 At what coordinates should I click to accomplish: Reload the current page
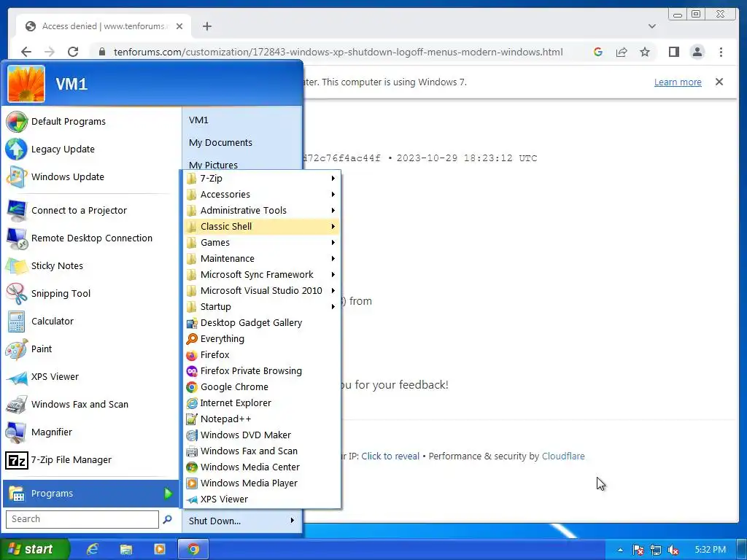point(73,52)
